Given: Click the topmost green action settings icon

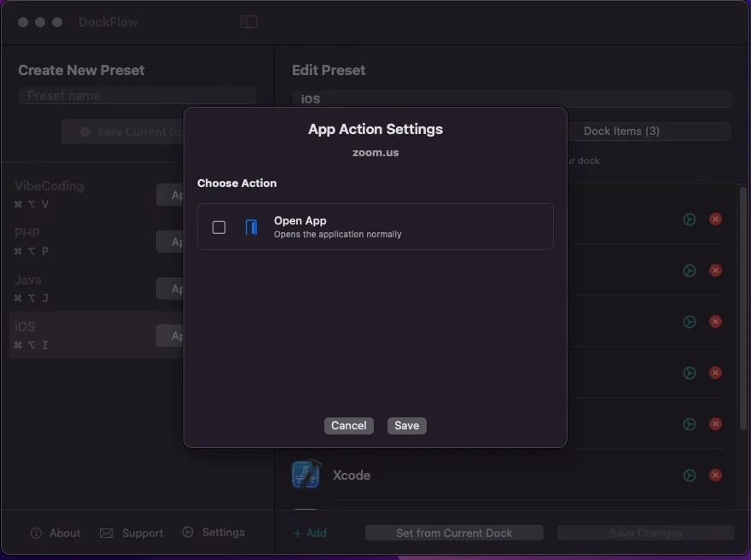Looking at the screenshot, I should (690, 219).
